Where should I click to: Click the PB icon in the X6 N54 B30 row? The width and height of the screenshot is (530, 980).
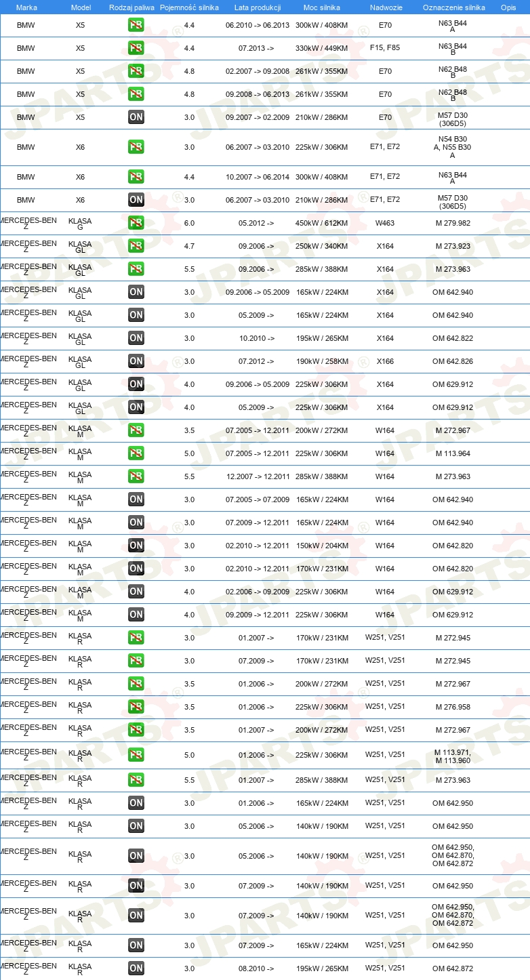coord(136,147)
